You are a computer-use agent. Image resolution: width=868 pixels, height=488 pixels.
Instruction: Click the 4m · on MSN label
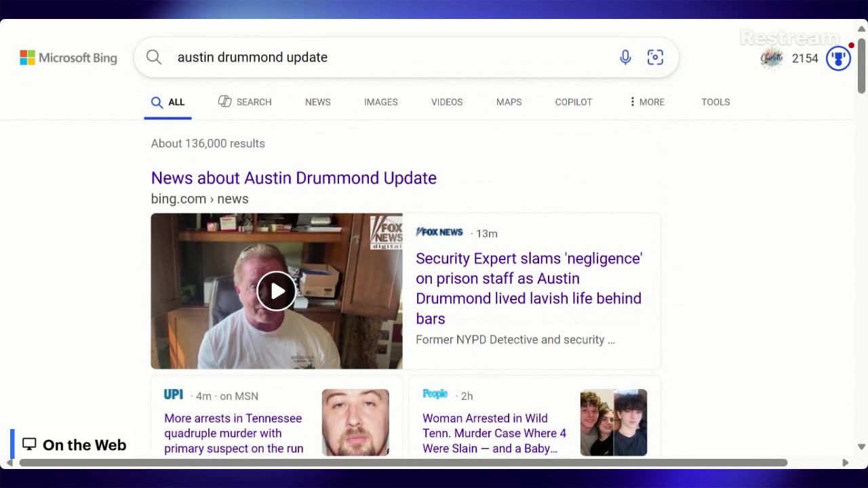tap(226, 396)
